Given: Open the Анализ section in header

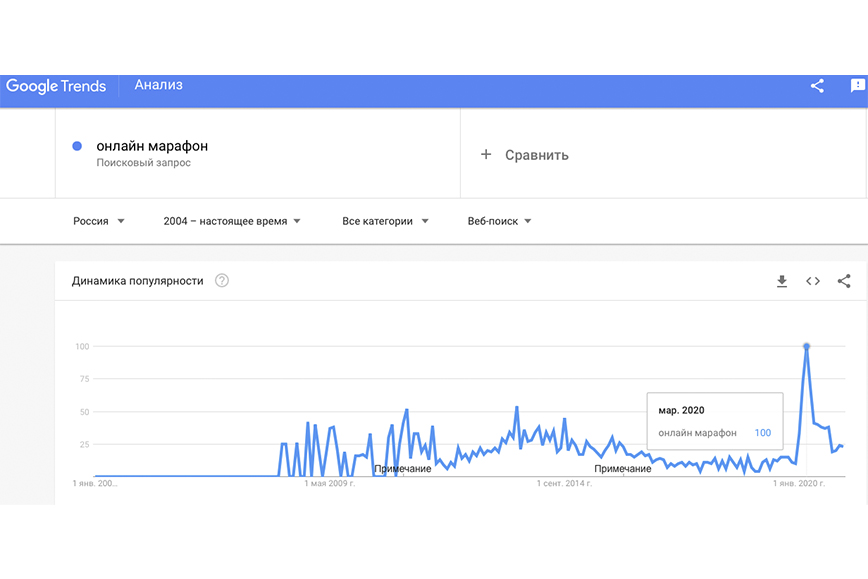Looking at the screenshot, I should pyautogui.click(x=158, y=85).
